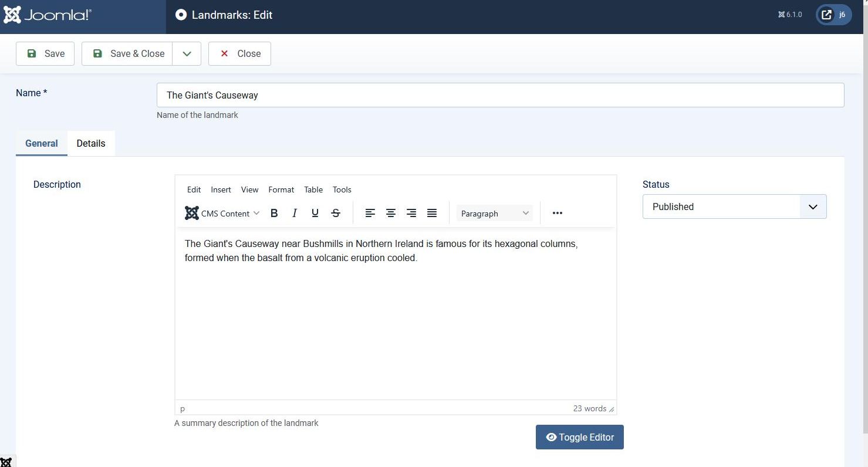Apply strikethrough formatting

[336, 214]
